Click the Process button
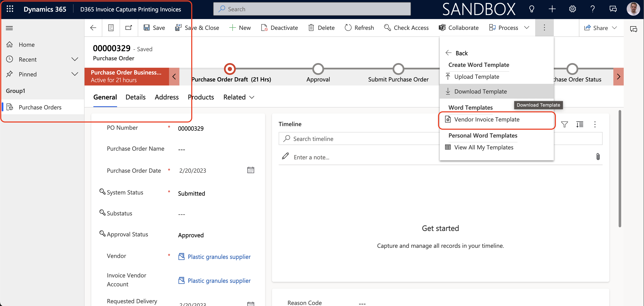This screenshot has height=306, width=644. coord(503,28)
